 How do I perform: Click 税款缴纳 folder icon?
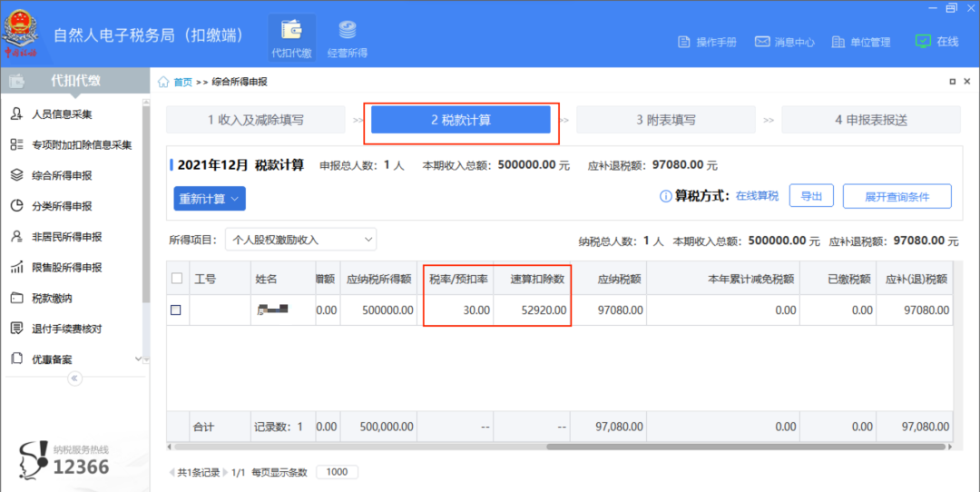[17, 298]
